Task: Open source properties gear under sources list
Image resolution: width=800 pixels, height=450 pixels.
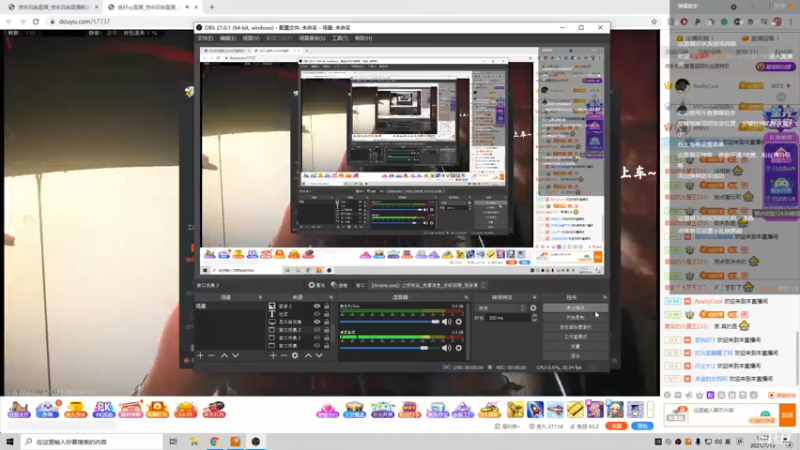Action: [x=295, y=355]
